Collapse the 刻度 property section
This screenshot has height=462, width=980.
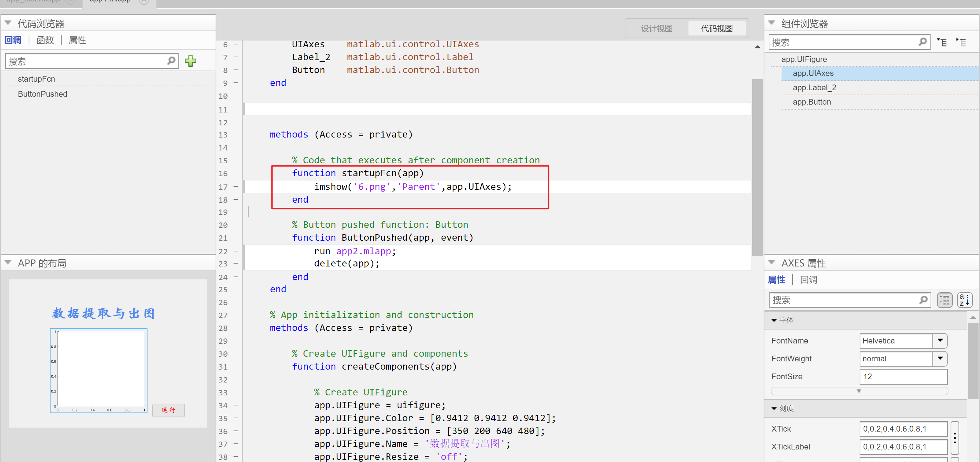point(774,409)
